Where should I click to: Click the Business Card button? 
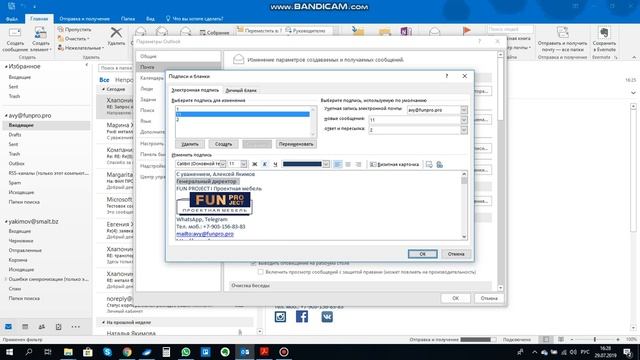point(394,164)
